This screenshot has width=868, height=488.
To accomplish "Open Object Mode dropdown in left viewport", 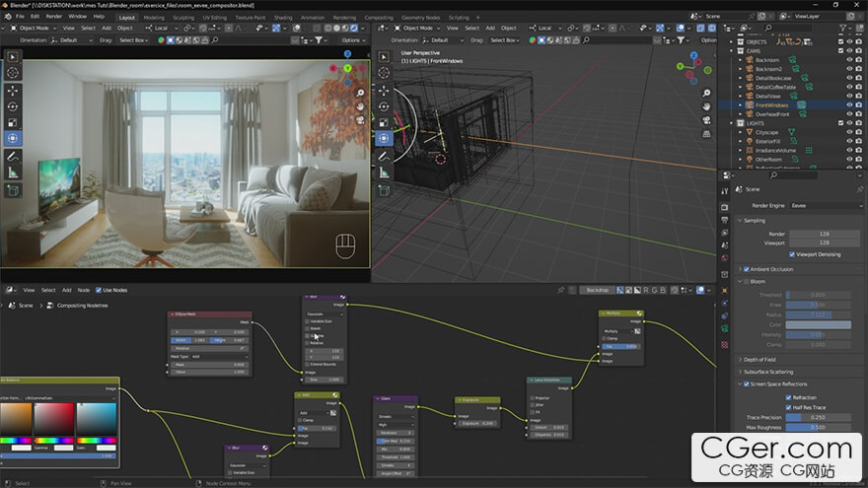I will 35,28.
